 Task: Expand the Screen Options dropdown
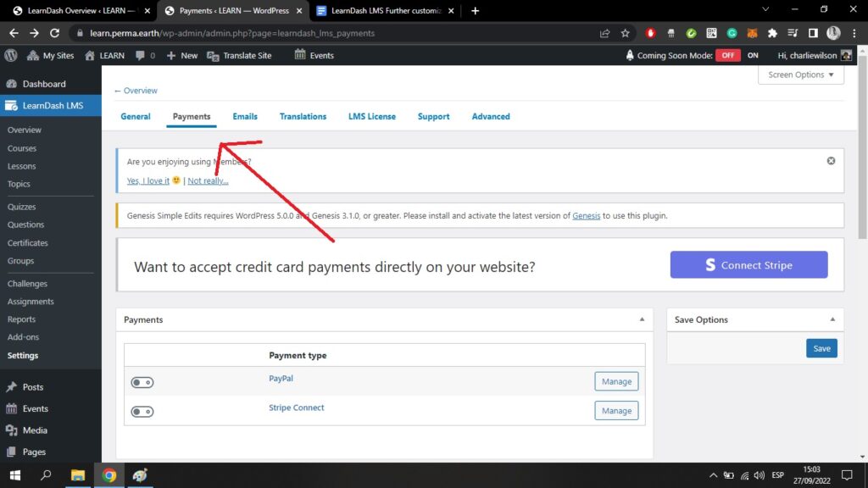coord(800,75)
